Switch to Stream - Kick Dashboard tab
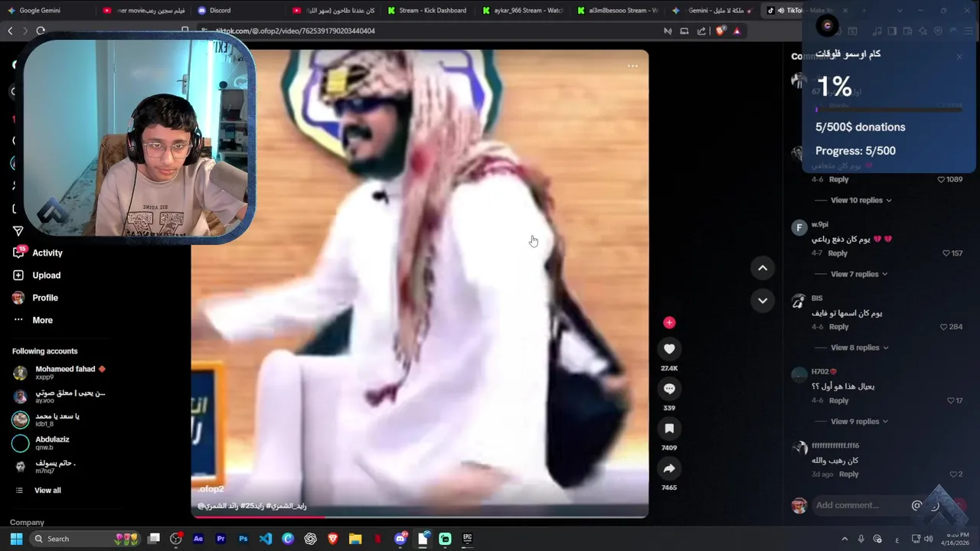The image size is (980, 551). tap(427, 11)
